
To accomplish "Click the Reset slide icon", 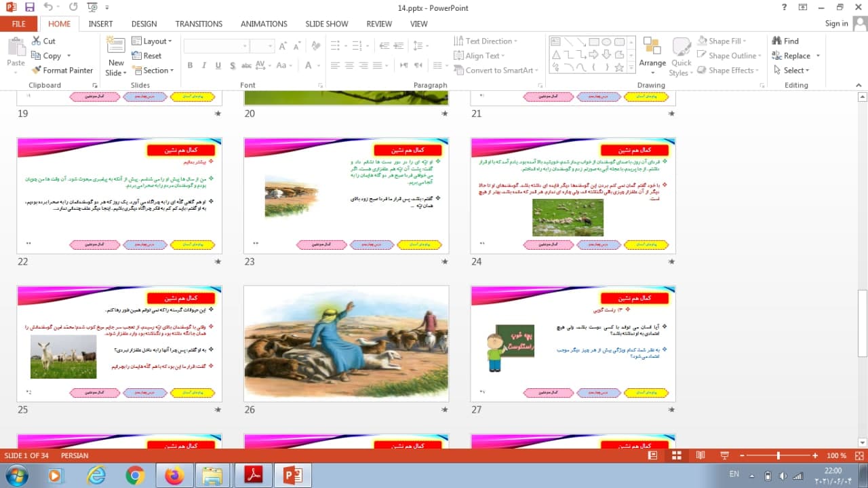I will point(137,56).
